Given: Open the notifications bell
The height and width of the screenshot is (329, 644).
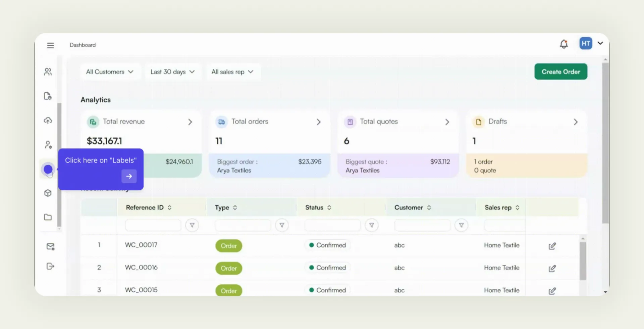Looking at the screenshot, I should pyautogui.click(x=564, y=44).
